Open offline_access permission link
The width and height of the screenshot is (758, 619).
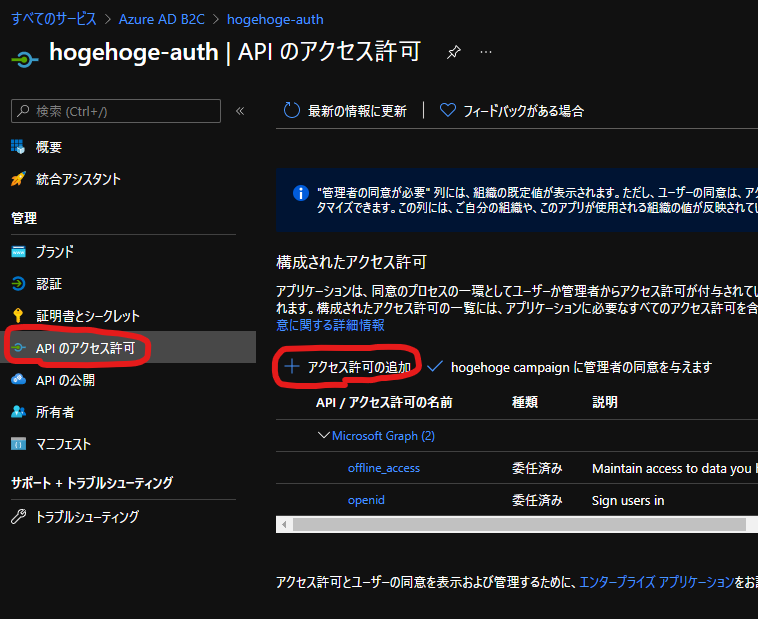384,468
